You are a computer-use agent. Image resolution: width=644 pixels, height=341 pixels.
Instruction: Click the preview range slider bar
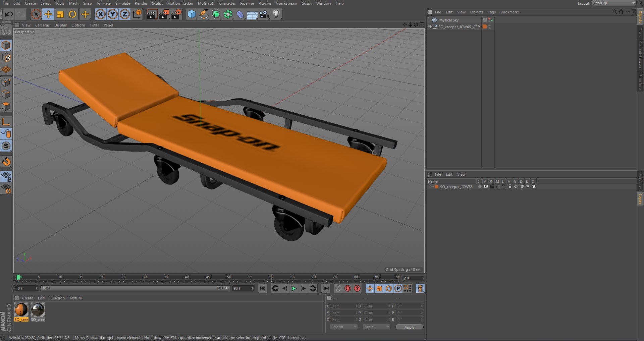pos(135,288)
